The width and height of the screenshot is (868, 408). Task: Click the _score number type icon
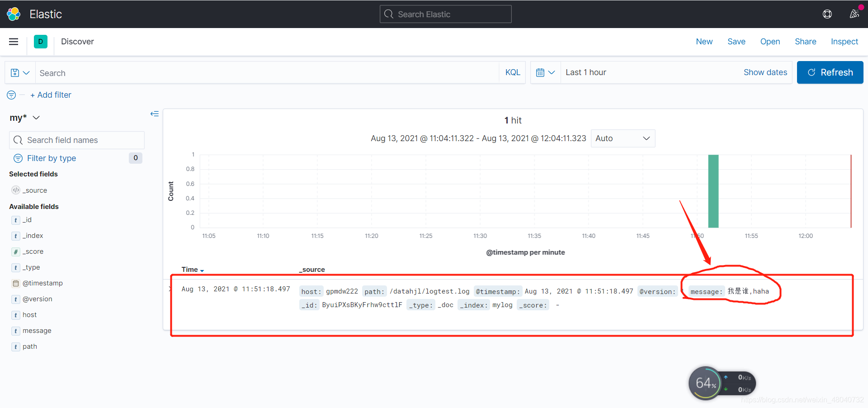16,251
